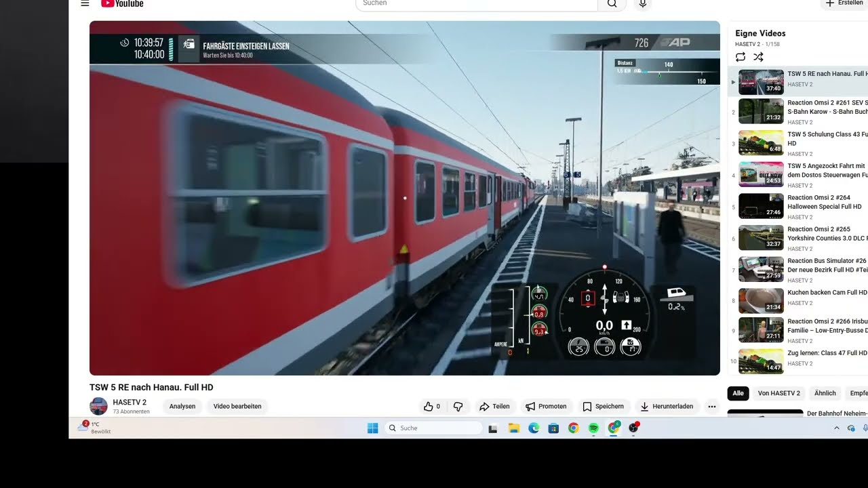The image size is (868, 488).
Task: Open Task View in taskbar
Action: pyautogui.click(x=493, y=428)
